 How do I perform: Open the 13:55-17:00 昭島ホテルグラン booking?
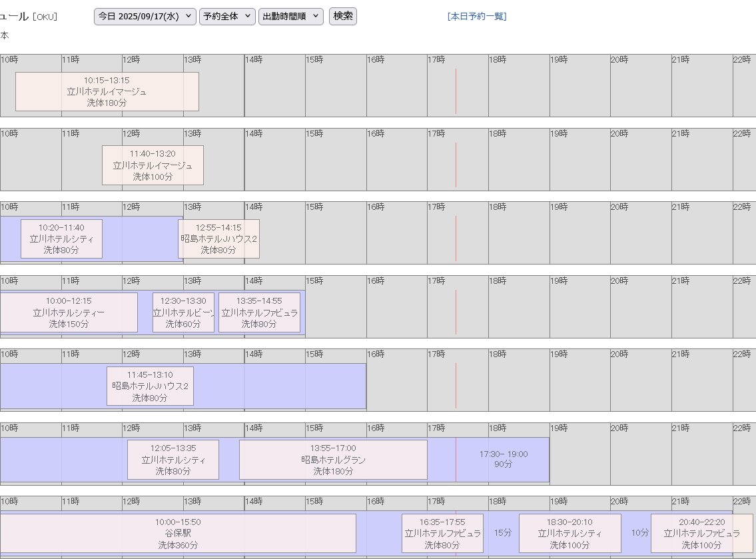333,460
